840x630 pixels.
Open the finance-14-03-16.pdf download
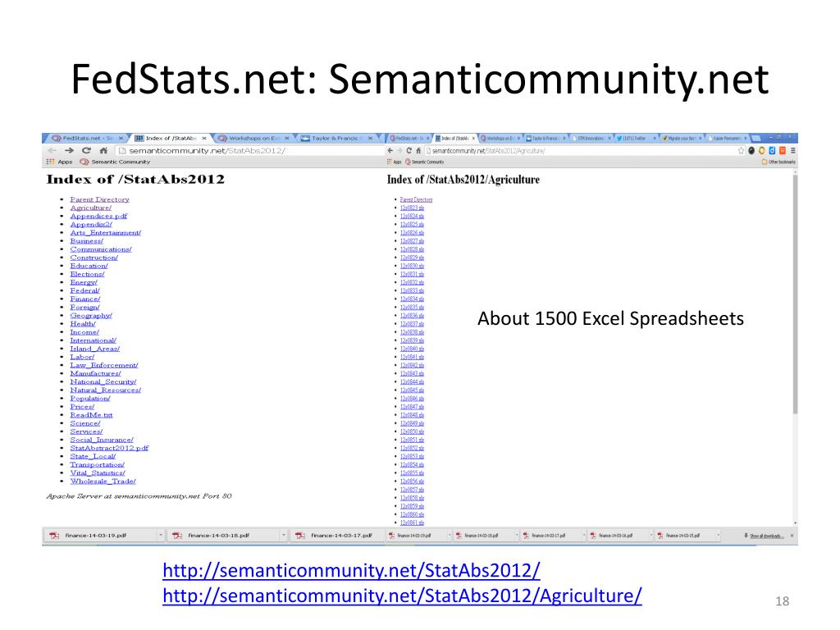[x=616, y=535]
